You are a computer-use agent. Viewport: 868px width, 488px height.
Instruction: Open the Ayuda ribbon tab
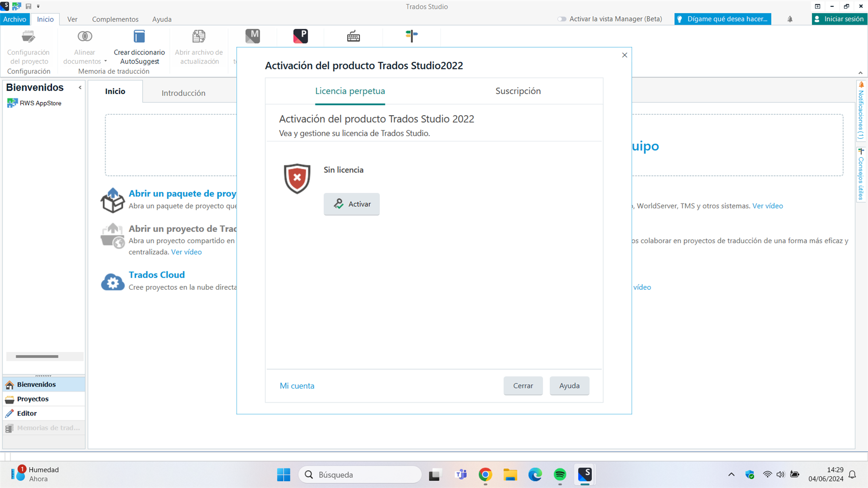162,19
